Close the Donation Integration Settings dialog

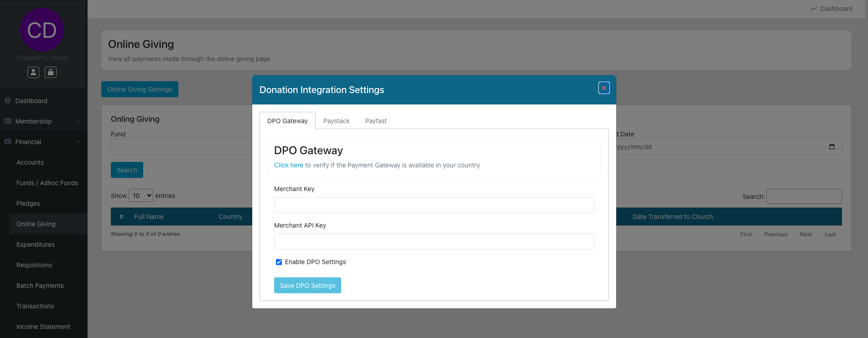pyautogui.click(x=604, y=88)
